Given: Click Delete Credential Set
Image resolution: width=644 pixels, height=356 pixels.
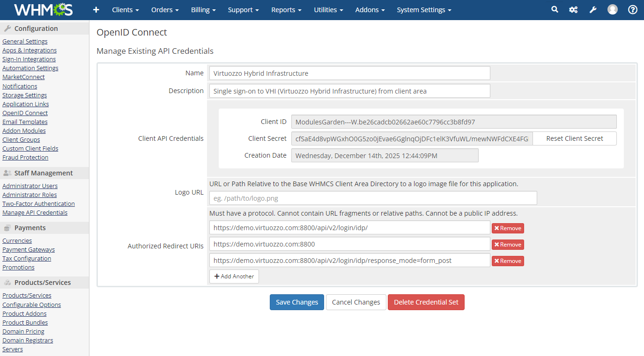Looking at the screenshot, I should (426, 302).
